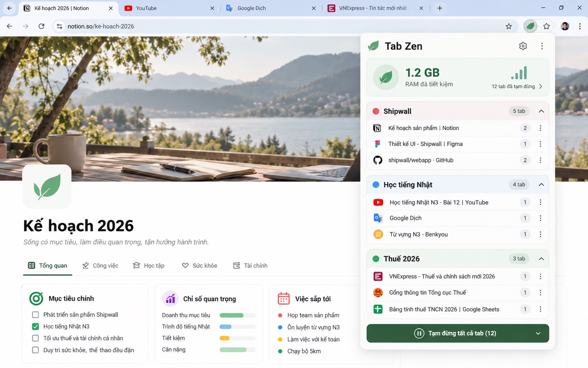
Task: Collapse the Shipwall tab group
Action: coord(541,111)
